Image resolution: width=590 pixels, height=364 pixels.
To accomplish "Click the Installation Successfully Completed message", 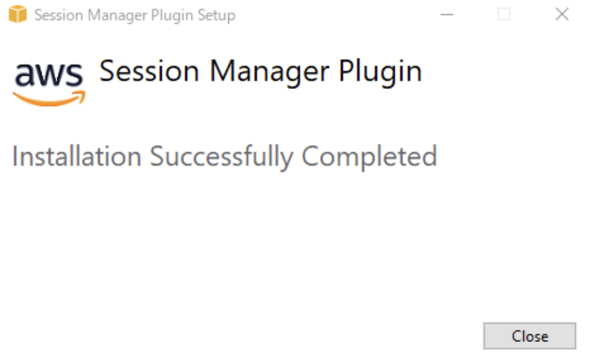I will (225, 156).
